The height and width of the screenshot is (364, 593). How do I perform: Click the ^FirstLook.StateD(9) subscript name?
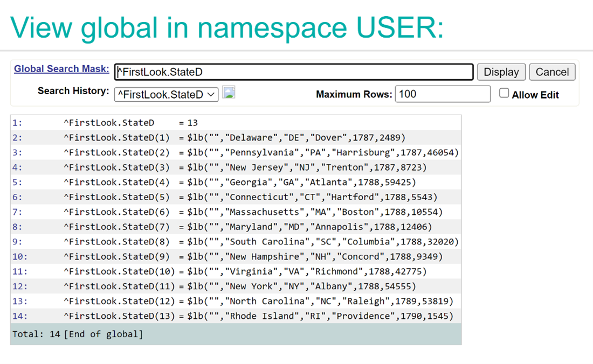117,257
